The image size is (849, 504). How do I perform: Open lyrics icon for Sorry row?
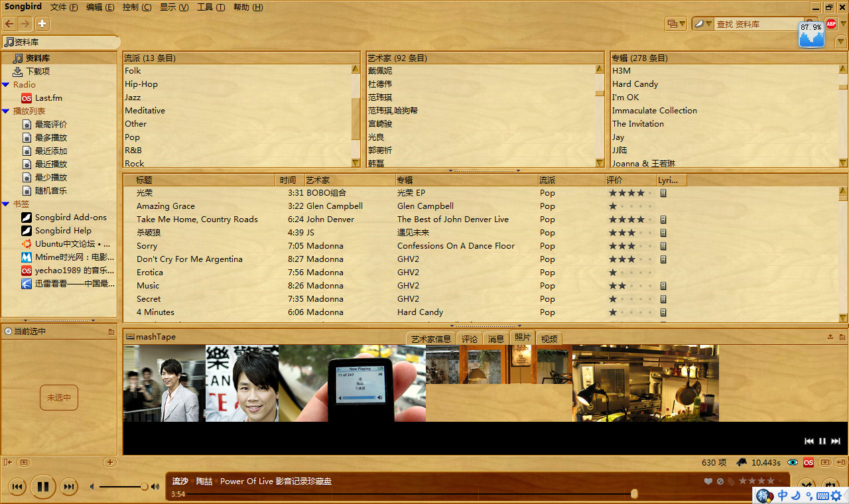663,246
